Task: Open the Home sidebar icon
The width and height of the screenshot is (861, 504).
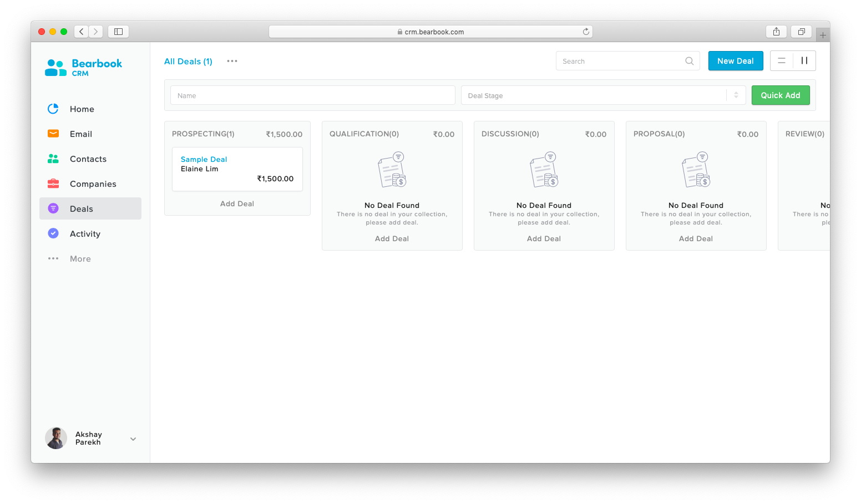Action: tap(53, 109)
